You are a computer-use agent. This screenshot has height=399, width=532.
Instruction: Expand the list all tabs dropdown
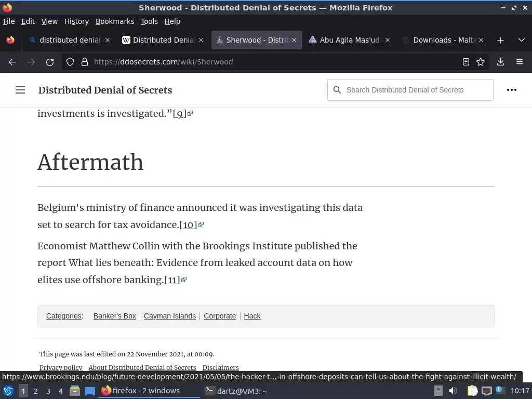point(521,40)
